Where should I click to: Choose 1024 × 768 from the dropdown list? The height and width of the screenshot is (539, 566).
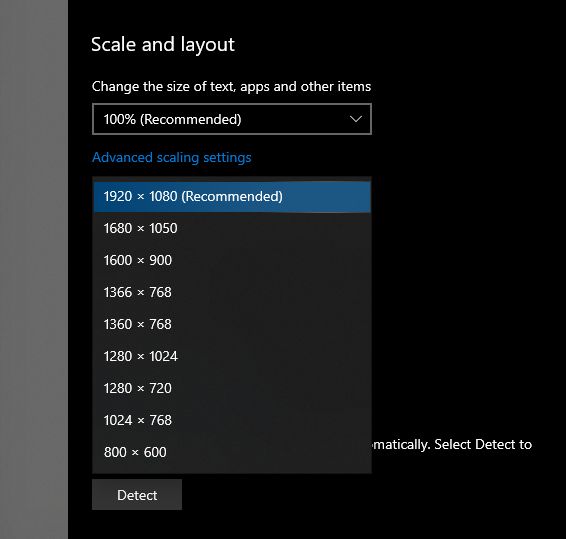click(x=232, y=420)
